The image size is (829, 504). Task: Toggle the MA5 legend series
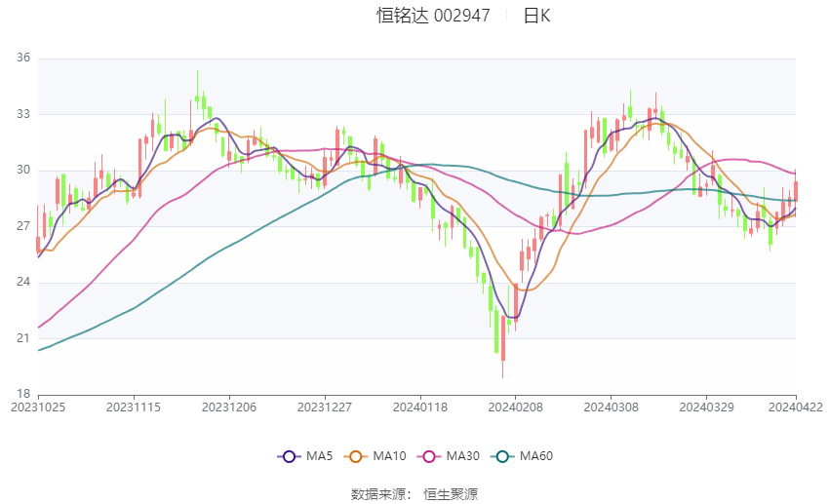[x=305, y=456]
